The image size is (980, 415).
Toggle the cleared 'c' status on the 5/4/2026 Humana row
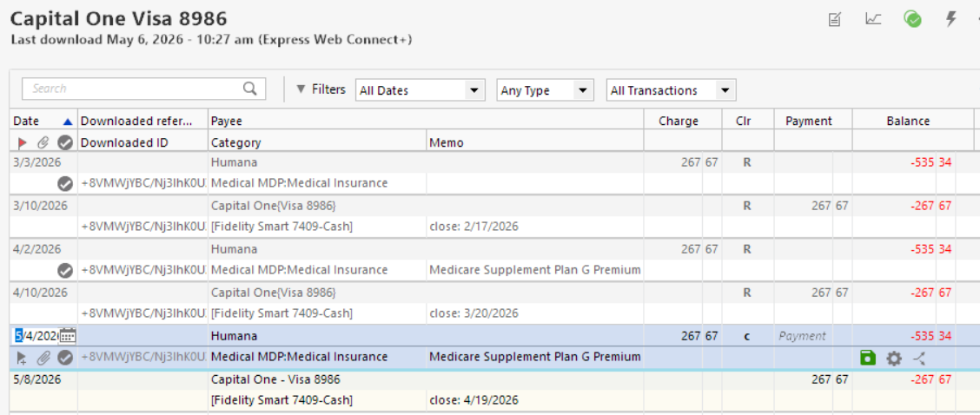(x=747, y=336)
